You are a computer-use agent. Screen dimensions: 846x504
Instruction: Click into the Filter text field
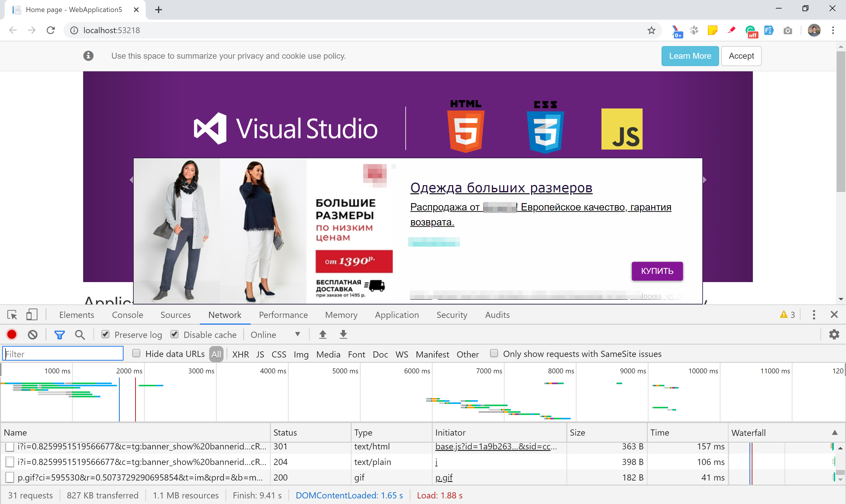point(63,354)
